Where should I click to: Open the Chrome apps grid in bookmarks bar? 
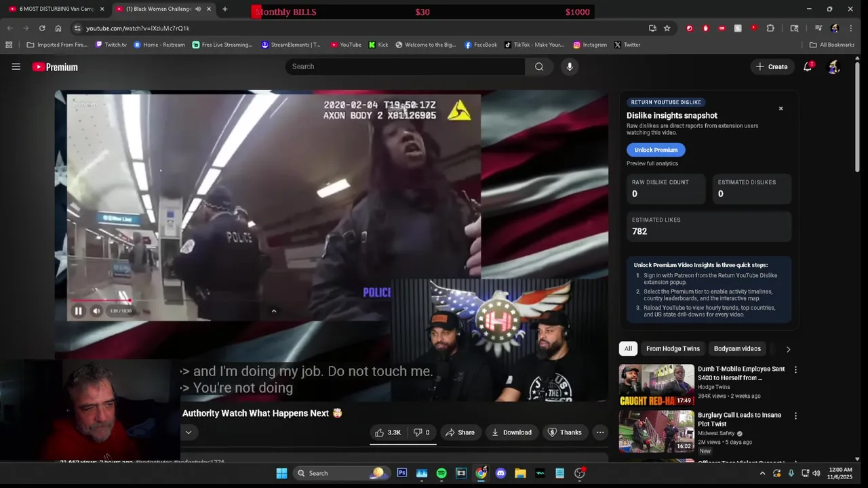[9, 45]
